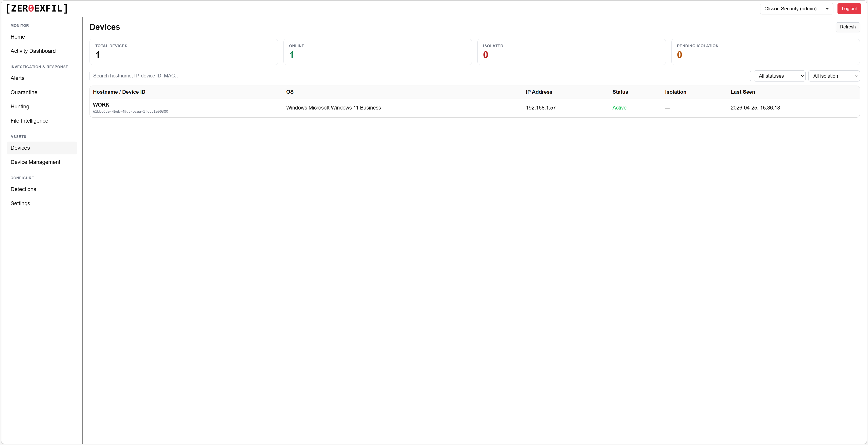The width and height of the screenshot is (868, 445).
Task: Open the All statuses filter dropdown
Action: click(780, 76)
